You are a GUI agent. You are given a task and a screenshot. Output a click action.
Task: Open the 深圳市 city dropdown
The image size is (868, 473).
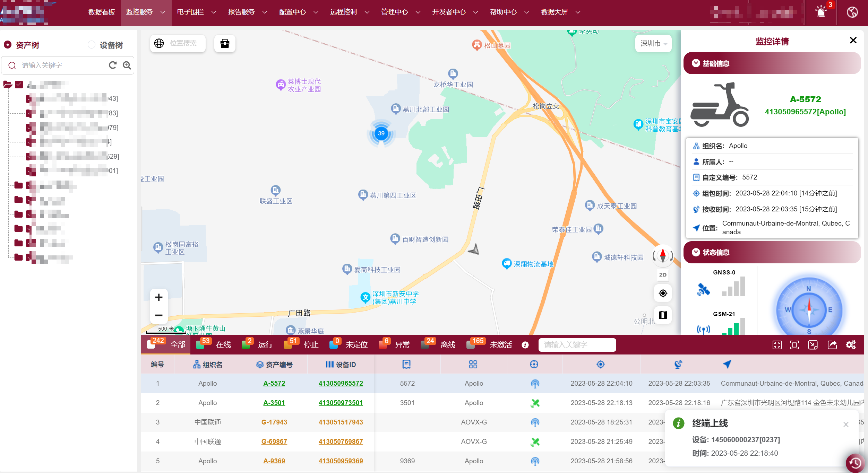click(x=653, y=43)
